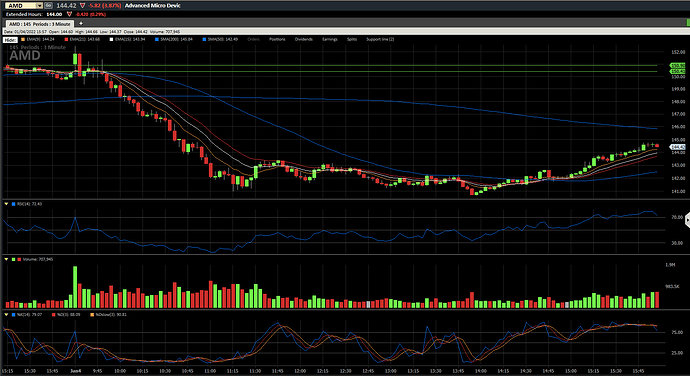Click the 983.5K volume axis label
Viewport: 690px width, 376px height.
coord(672,287)
